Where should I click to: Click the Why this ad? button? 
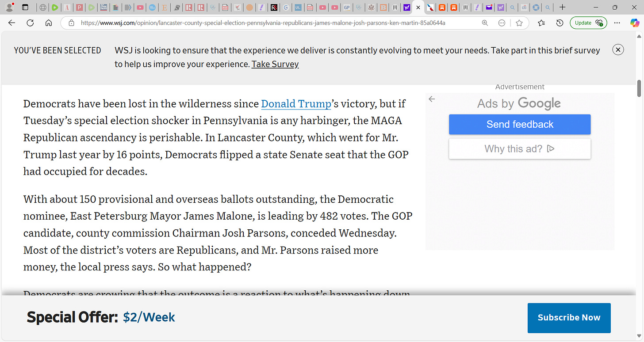520,149
